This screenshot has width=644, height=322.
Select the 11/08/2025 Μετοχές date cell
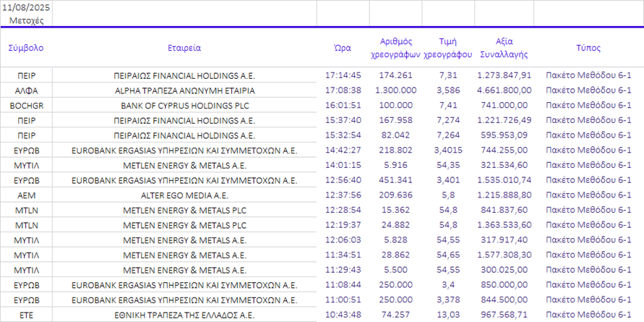point(26,14)
